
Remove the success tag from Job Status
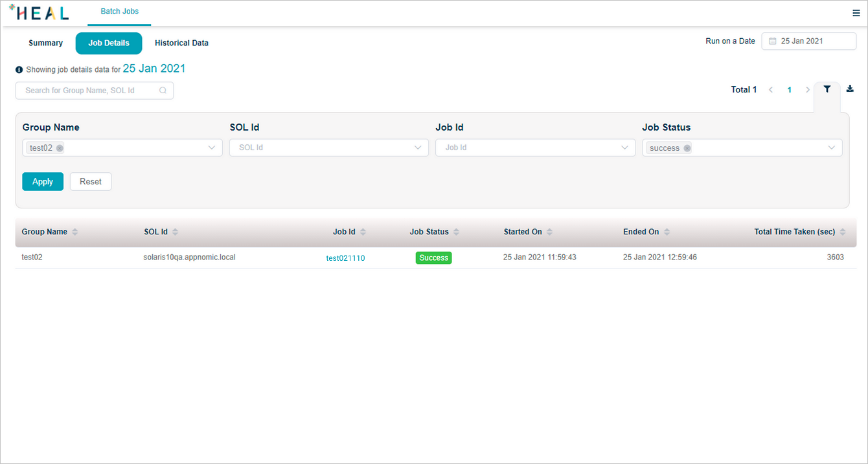point(687,148)
